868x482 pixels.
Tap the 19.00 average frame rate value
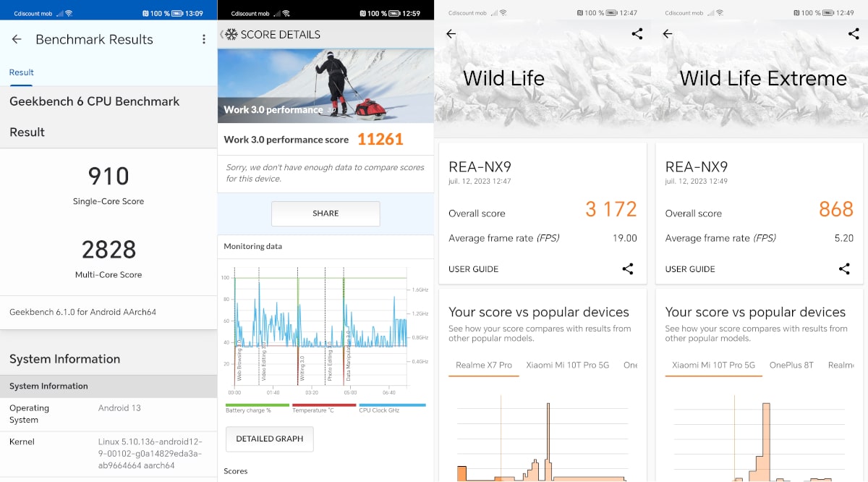click(625, 238)
